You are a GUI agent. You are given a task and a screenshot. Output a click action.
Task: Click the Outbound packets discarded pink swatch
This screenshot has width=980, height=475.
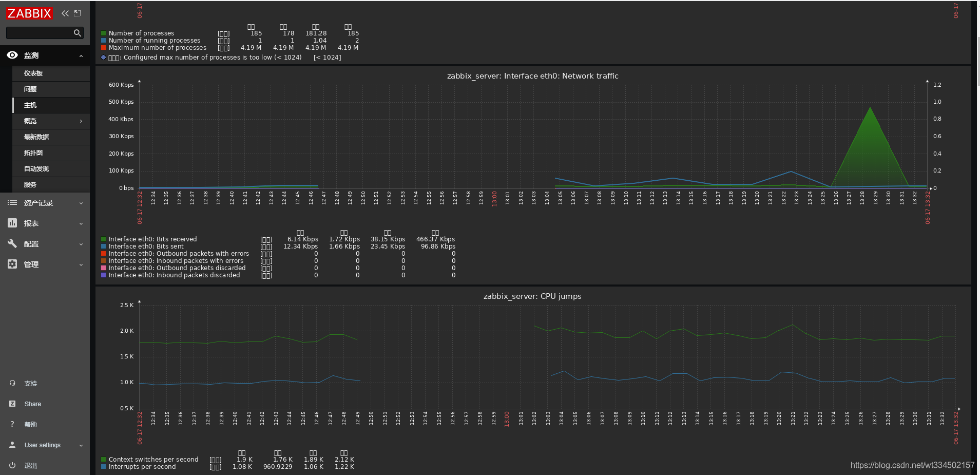pyautogui.click(x=104, y=268)
